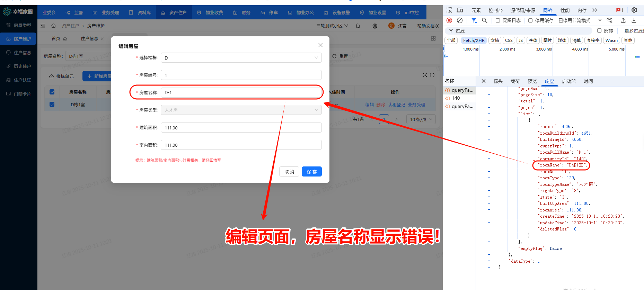Click the table fullscreen icon
The width and height of the screenshot is (644, 290).
pyautogui.click(x=425, y=75)
